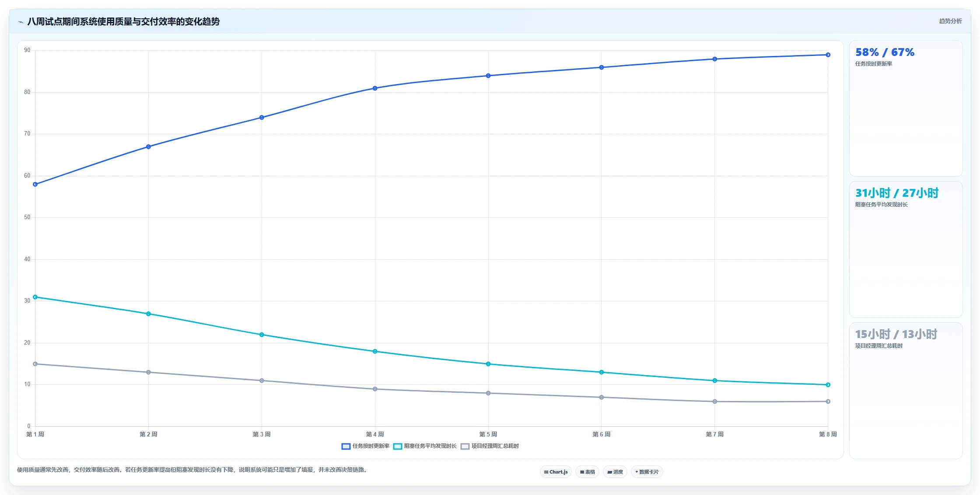
Task: Toggle the 阻塞任务平均发现时长 legend series
Action: pyautogui.click(x=425, y=446)
